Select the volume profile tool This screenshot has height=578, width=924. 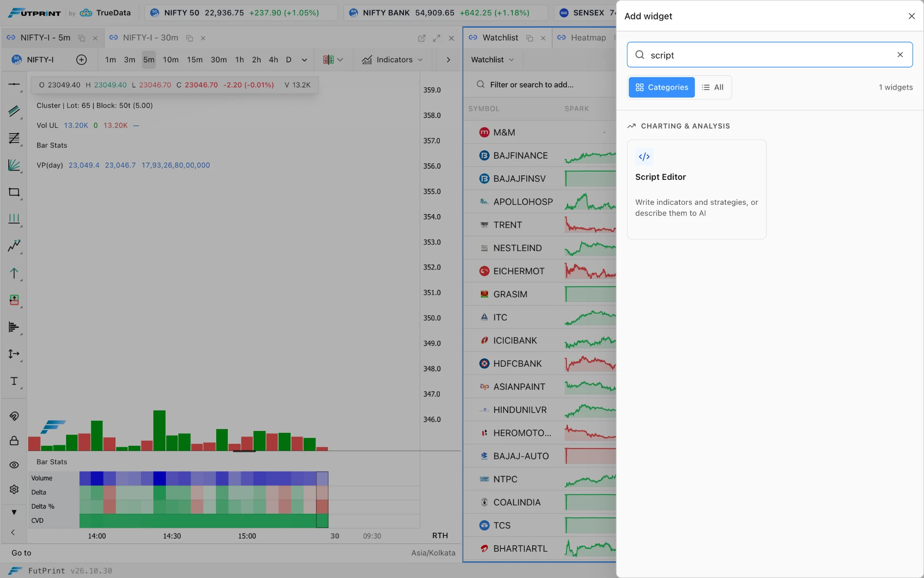(14, 327)
